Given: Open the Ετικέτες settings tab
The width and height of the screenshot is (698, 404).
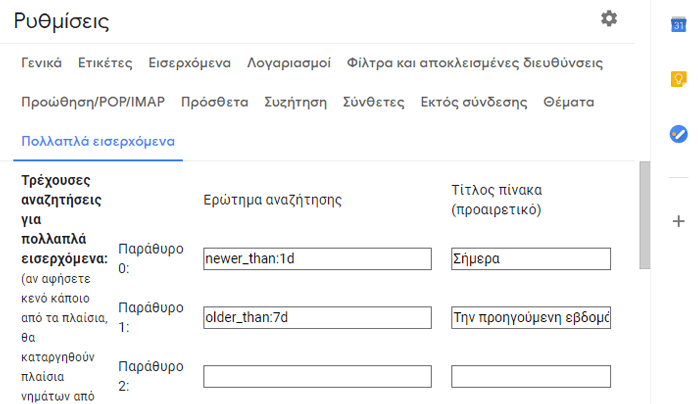Looking at the screenshot, I should 105,63.
